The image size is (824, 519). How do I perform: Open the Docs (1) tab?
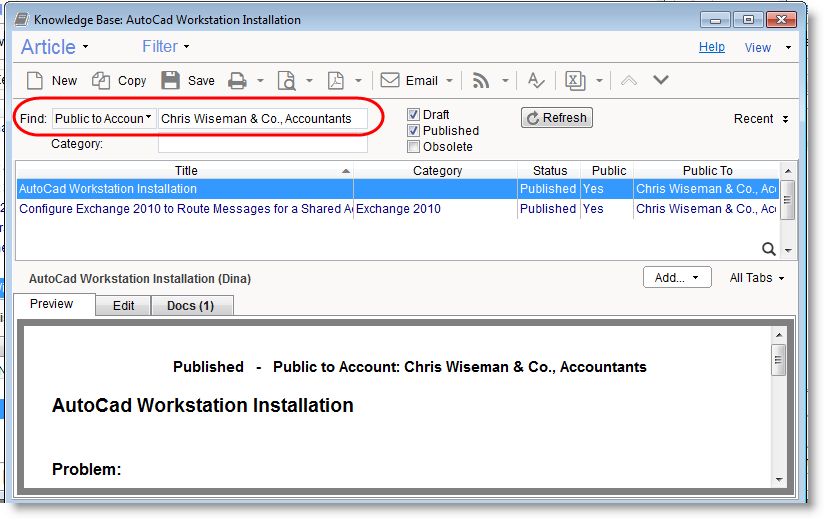tap(191, 306)
